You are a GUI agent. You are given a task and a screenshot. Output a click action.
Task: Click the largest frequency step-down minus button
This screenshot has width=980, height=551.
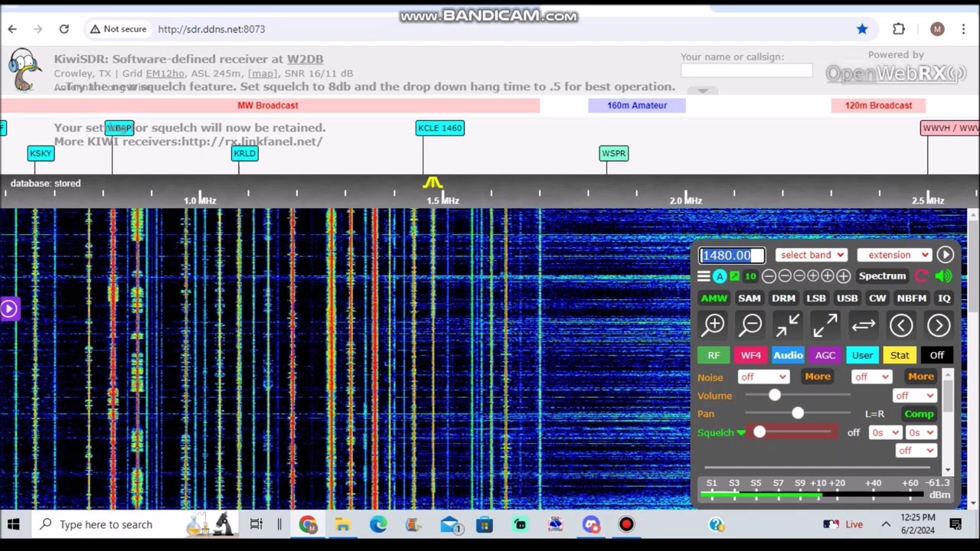coord(769,276)
